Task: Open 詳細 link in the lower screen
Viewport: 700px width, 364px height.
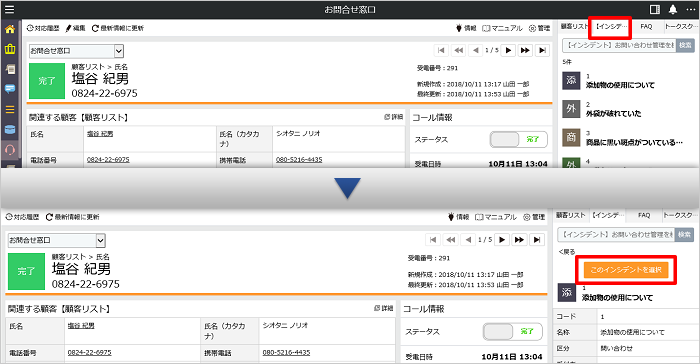Action: pos(383,308)
